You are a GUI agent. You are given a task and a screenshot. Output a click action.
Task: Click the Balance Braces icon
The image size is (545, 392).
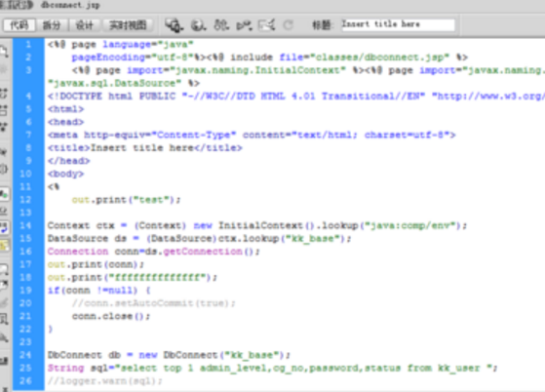click(x=4, y=170)
